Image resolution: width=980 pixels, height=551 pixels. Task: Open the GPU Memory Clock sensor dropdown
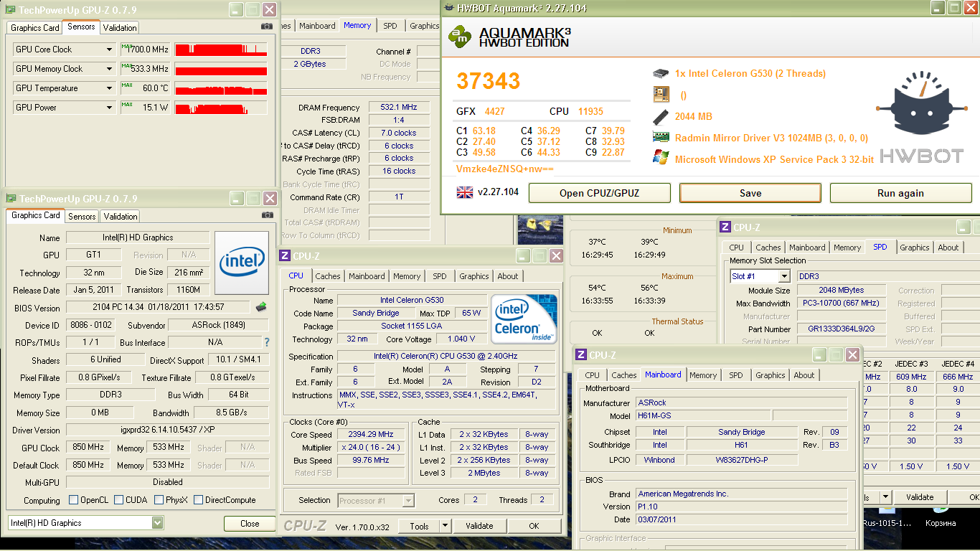coord(109,69)
